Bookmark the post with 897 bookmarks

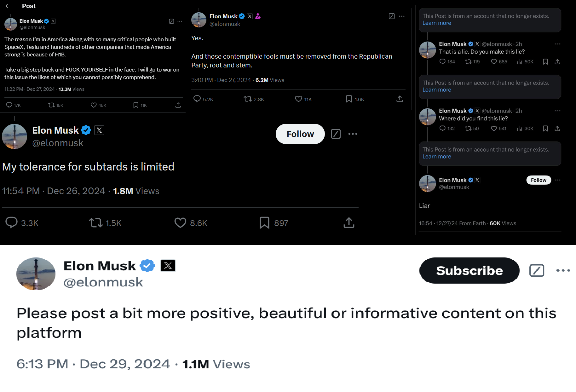tap(264, 223)
